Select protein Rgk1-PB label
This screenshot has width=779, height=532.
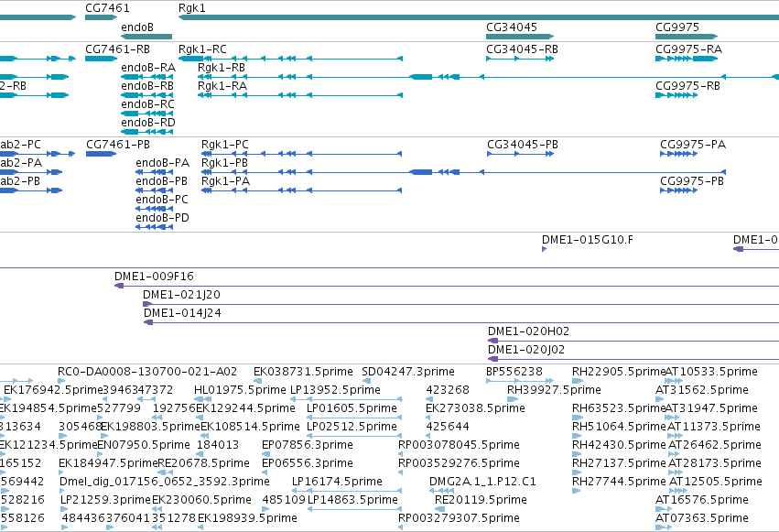pos(224,163)
